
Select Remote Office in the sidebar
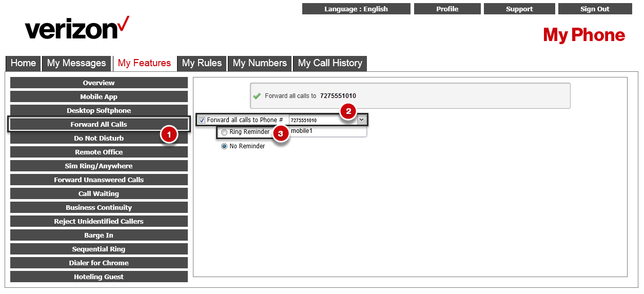(99, 152)
